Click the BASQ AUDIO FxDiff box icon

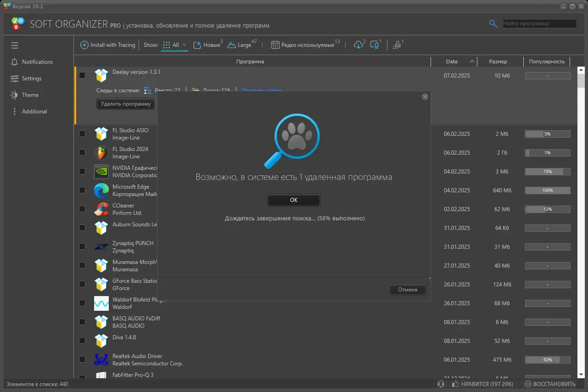(101, 322)
